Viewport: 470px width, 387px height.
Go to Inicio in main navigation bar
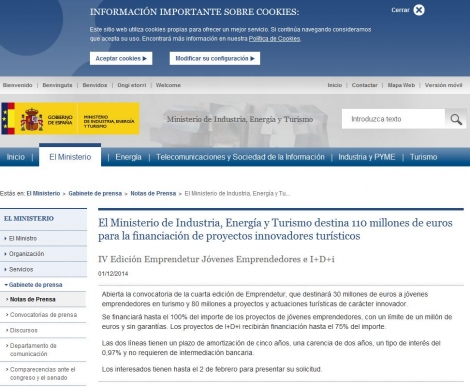pos(16,157)
